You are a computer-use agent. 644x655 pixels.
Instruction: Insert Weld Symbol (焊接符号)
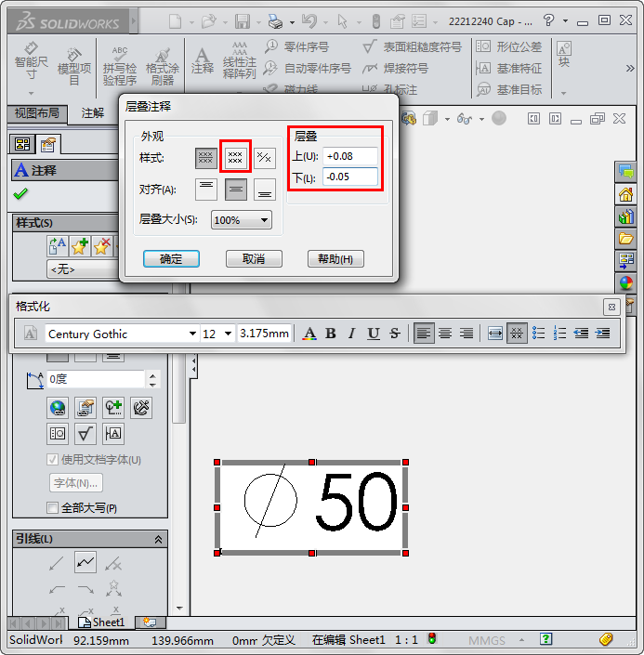coord(395,68)
